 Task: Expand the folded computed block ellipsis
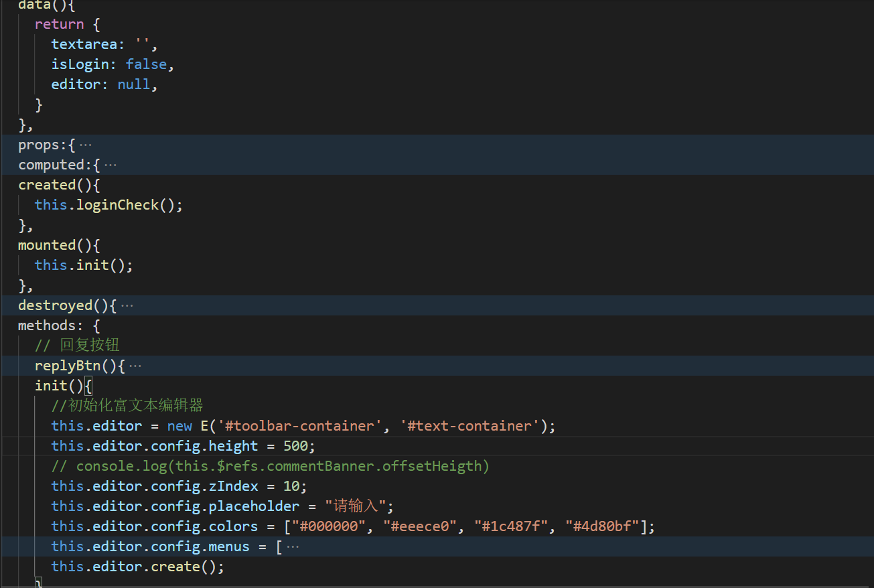(111, 165)
